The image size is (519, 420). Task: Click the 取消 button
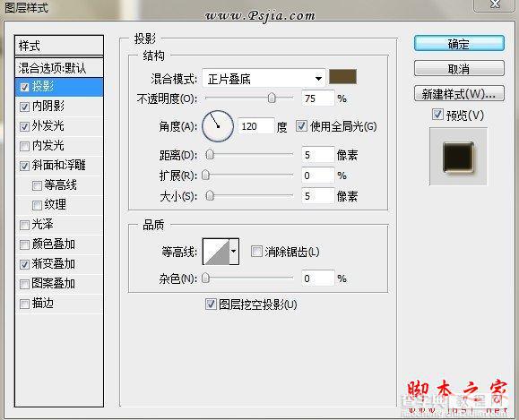[x=459, y=68]
